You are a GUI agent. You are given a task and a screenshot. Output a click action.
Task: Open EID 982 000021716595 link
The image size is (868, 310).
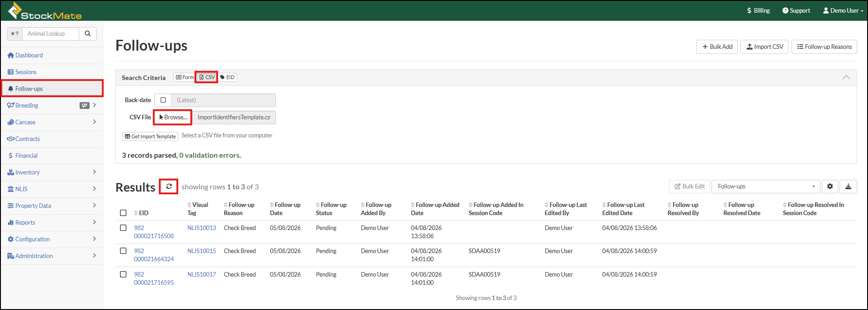pyautogui.click(x=154, y=278)
